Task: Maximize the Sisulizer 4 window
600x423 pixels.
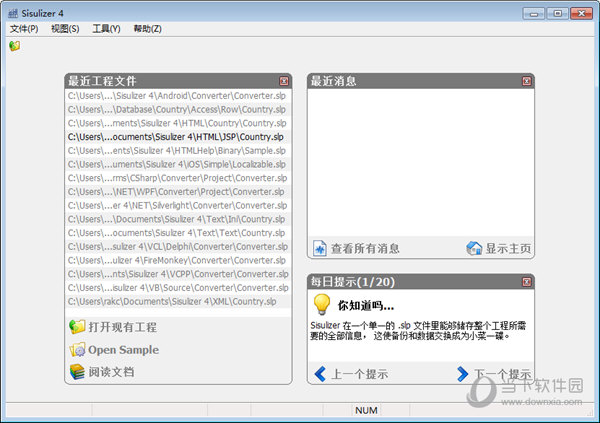Action: pyautogui.click(x=557, y=13)
